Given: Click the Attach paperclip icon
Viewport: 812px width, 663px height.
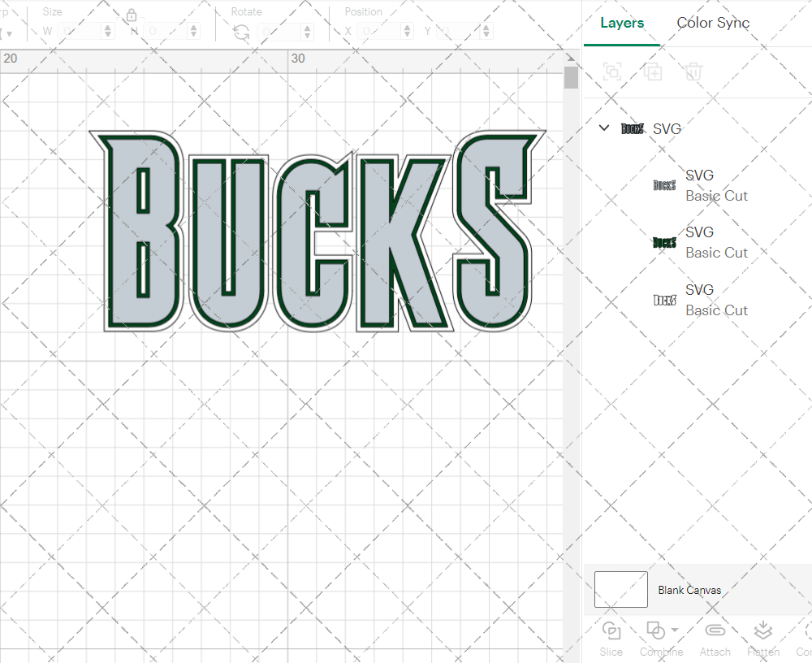Looking at the screenshot, I should tap(715, 630).
